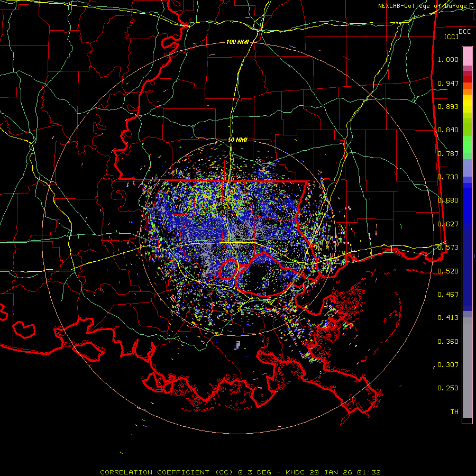
Task: Click the 0.3 DEG elevation text
Action: 255,472
